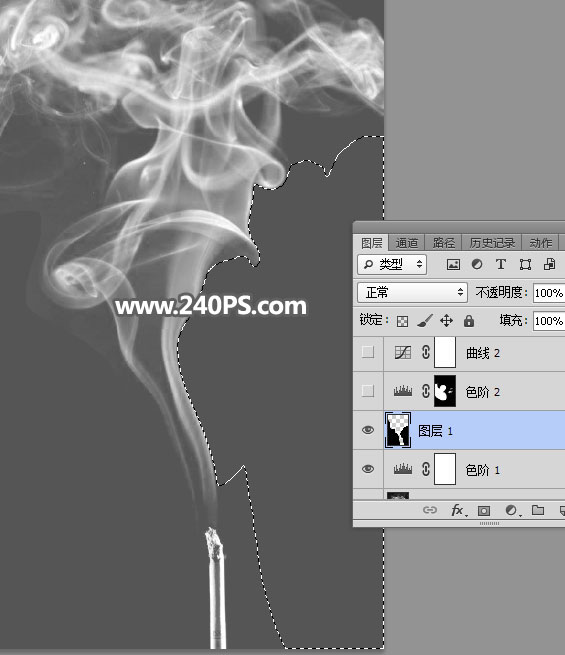Select the black mask thumbnail of 色阶 2
The image size is (565, 655).
445,391
